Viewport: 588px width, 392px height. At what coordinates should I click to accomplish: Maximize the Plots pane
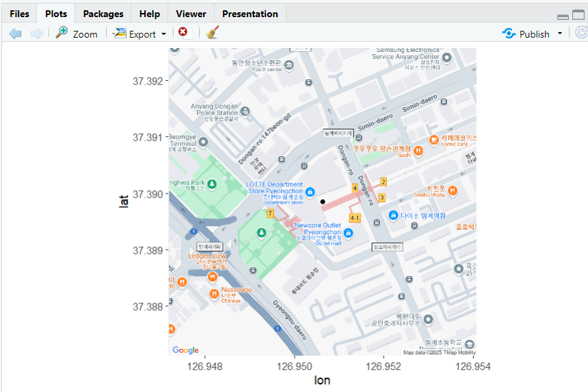578,15
